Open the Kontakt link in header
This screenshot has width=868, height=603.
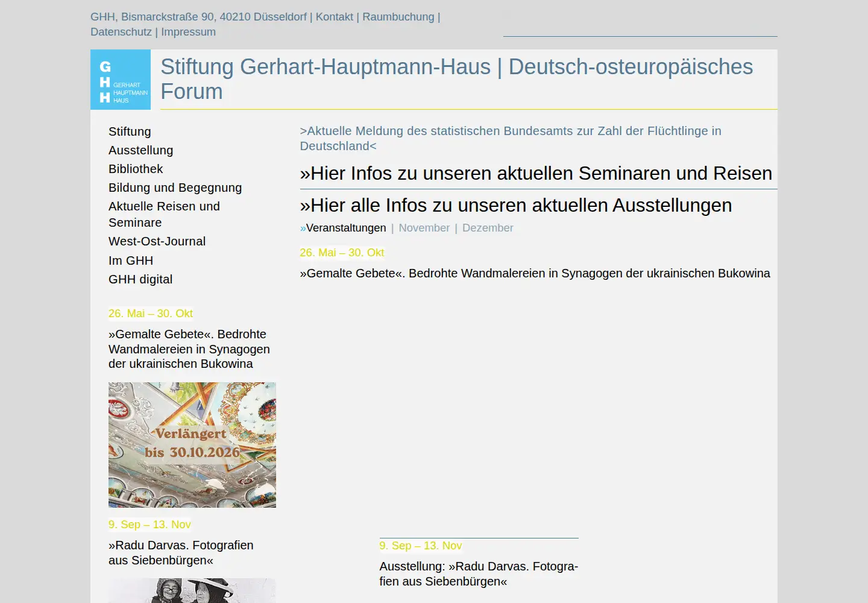pos(335,17)
